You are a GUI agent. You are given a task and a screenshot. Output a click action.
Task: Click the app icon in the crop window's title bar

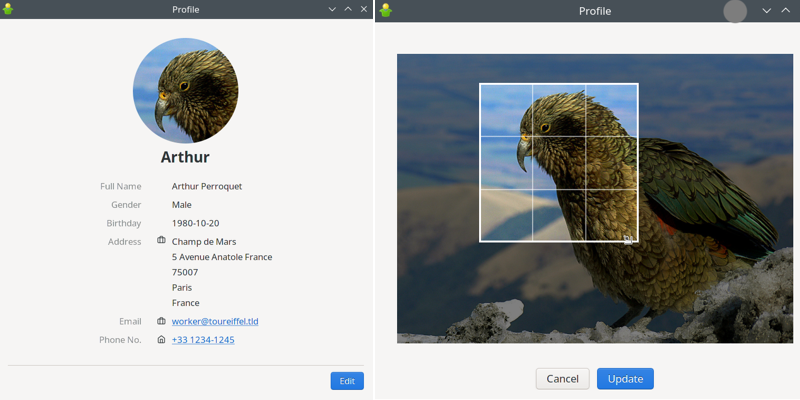point(386,10)
